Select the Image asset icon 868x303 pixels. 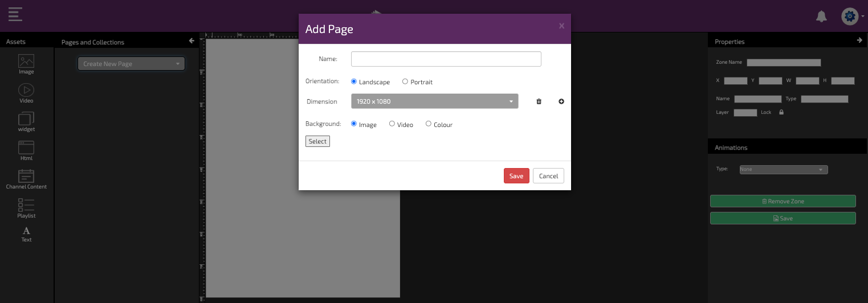pos(26,61)
